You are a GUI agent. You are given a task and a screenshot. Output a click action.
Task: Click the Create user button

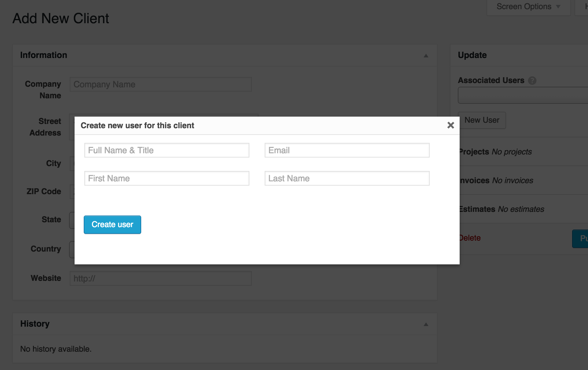click(x=112, y=224)
